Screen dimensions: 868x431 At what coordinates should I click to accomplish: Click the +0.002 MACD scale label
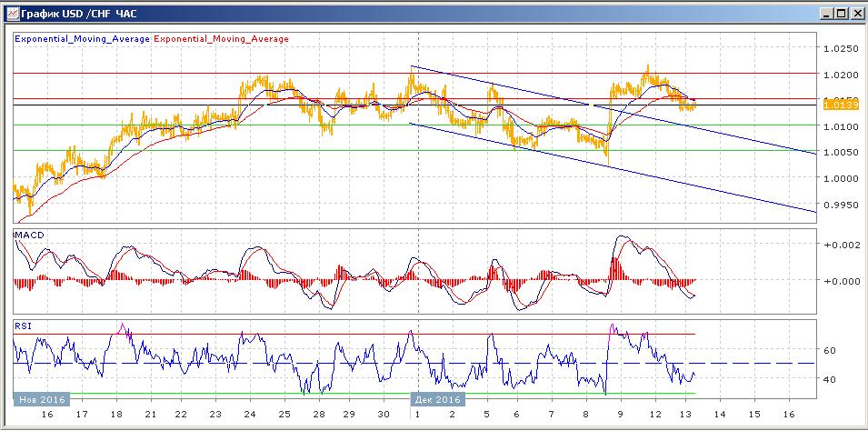tap(841, 246)
